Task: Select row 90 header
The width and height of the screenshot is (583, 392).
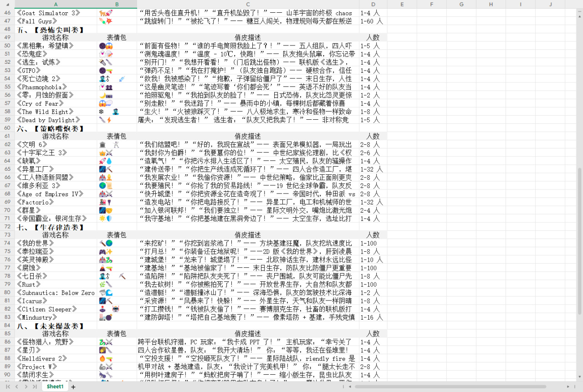Action: (x=7, y=375)
